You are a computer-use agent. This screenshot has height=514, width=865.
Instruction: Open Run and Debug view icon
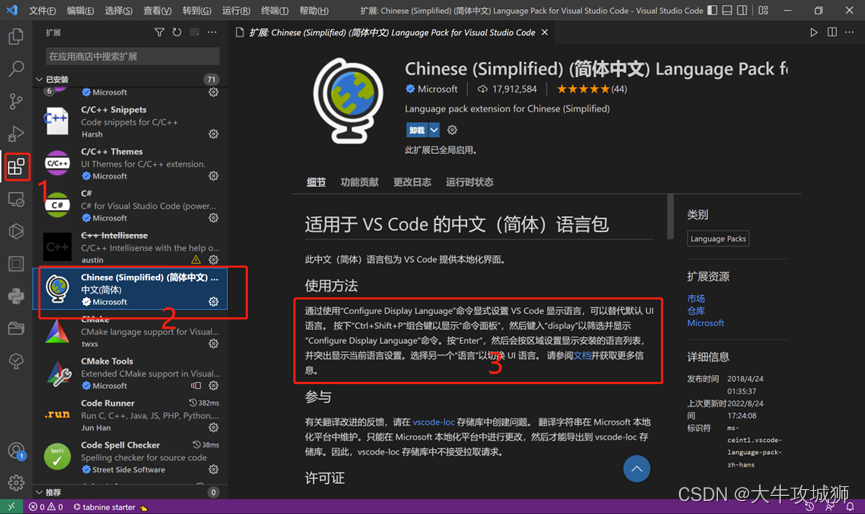click(16, 133)
